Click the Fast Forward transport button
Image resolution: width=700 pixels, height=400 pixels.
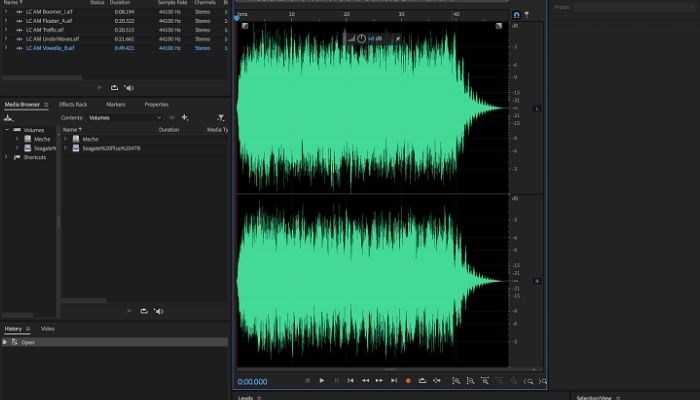tap(379, 381)
